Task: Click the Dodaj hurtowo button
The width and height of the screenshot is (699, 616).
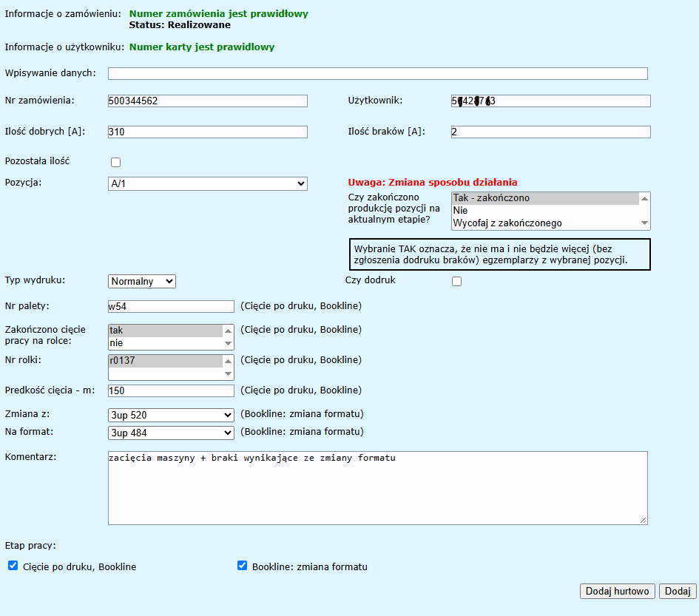Action: tap(617, 591)
